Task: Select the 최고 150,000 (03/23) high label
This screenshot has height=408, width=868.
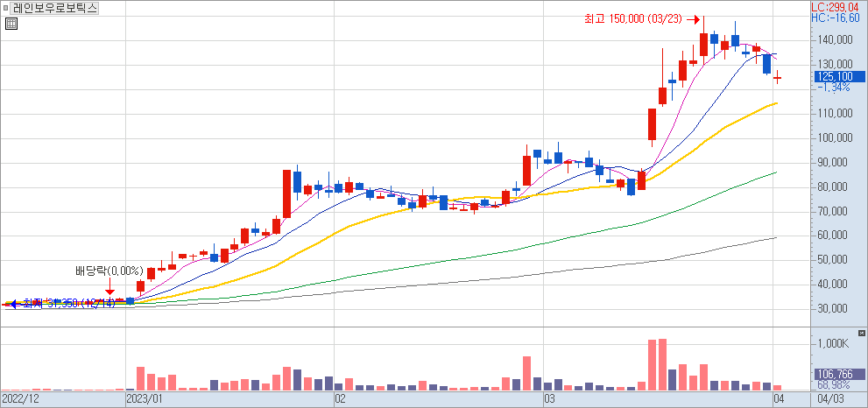Action: click(x=635, y=18)
